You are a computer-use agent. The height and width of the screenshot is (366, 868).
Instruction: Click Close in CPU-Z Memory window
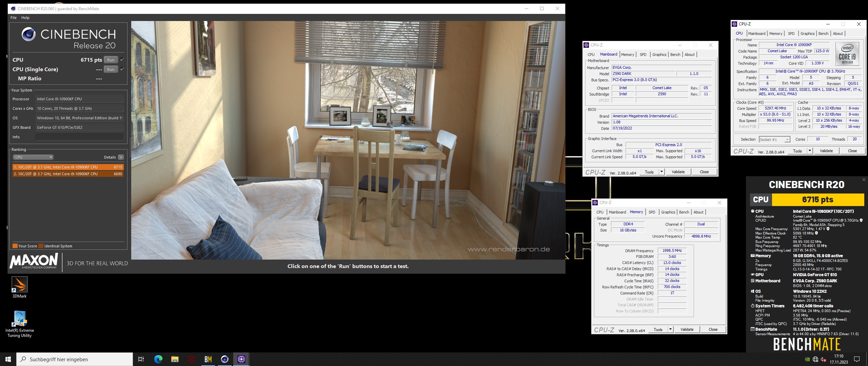click(713, 329)
